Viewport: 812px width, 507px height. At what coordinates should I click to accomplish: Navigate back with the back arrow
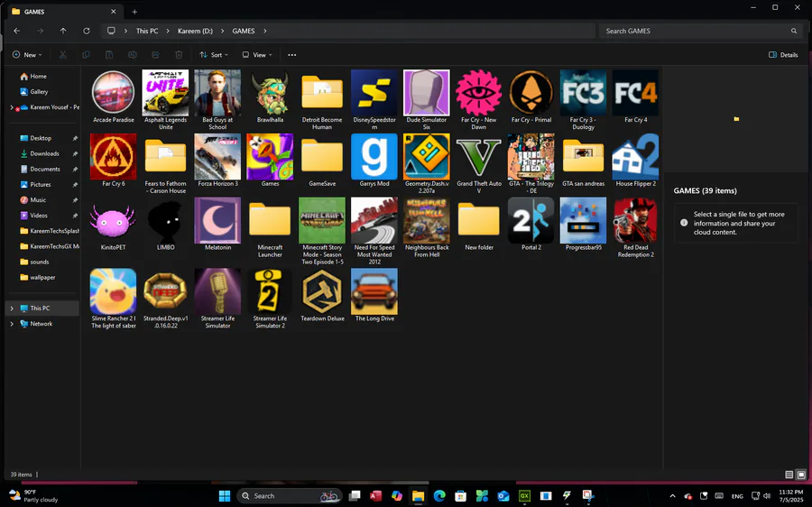tap(17, 31)
